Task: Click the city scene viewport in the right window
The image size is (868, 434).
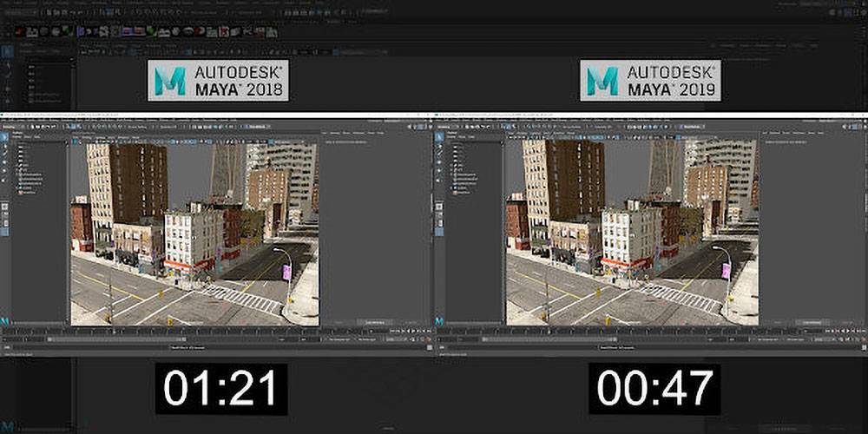Action: (x=631, y=234)
